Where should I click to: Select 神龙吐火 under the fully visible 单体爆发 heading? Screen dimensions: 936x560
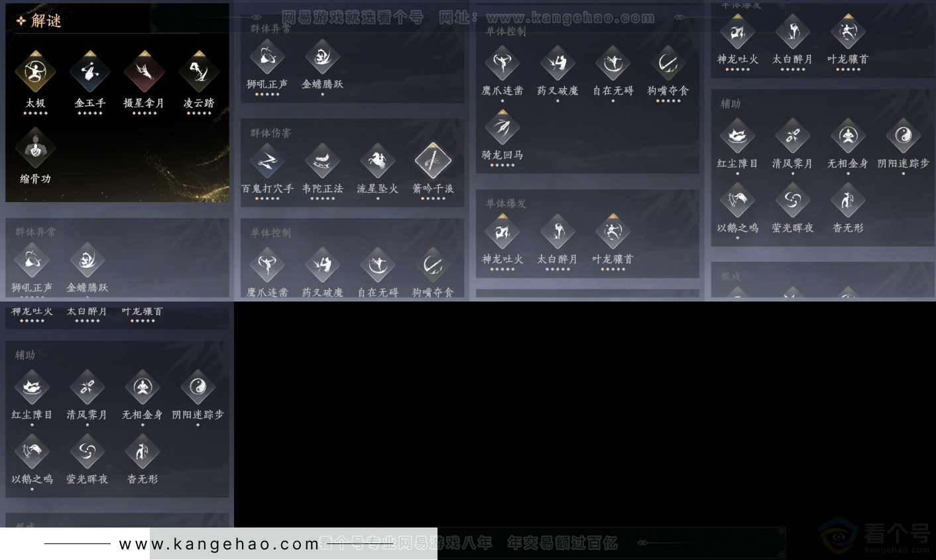coord(502,232)
